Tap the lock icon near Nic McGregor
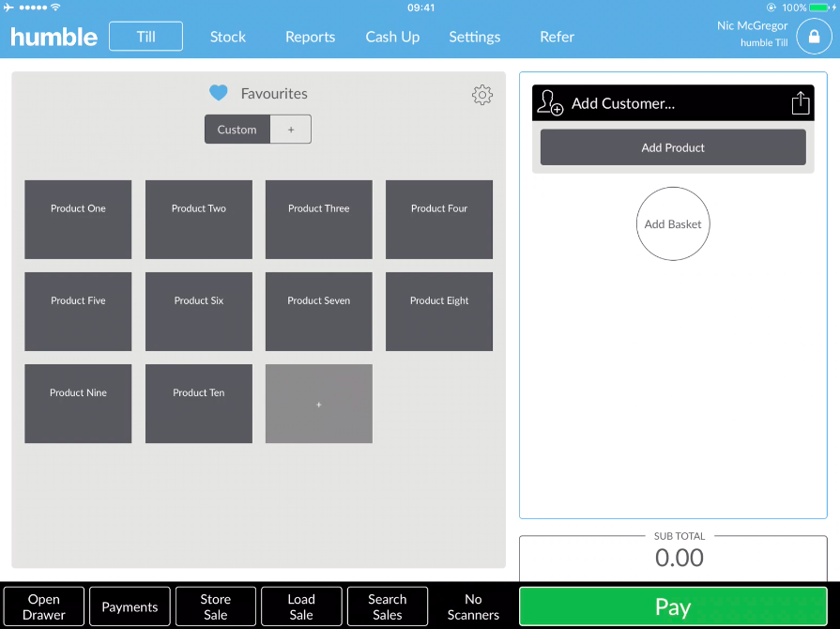840x629 pixels. 814,37
